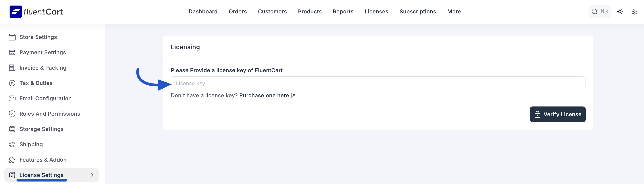Open the More navigation dropdown
Viewport: 644px width, 184px height.
tap(454, 11)
